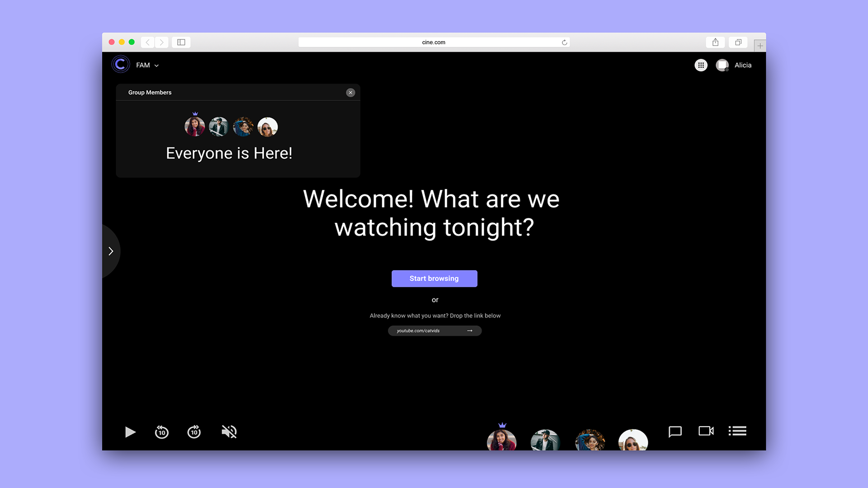Open the playlist list icon
868x488 pixels.
(737, 431)
